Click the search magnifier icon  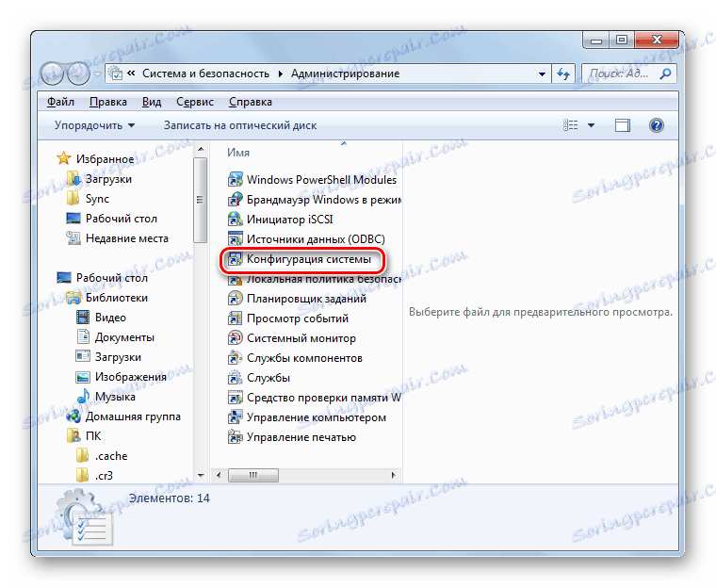coord(665,73)
